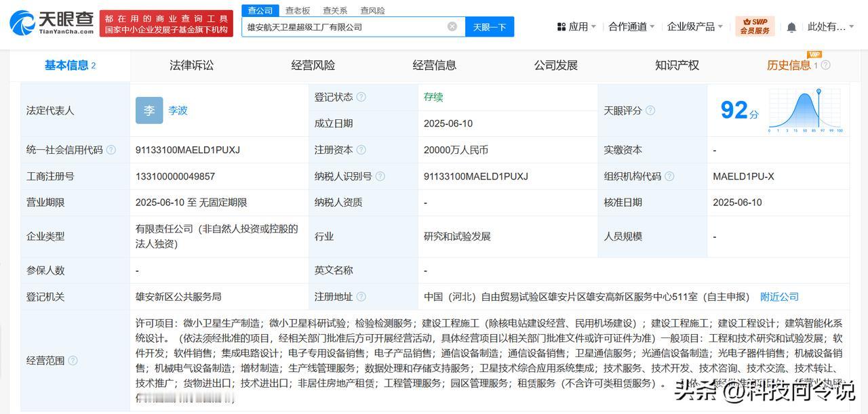Switch to the 经营风险 tab
868x414 pixels.
[313, 66]
